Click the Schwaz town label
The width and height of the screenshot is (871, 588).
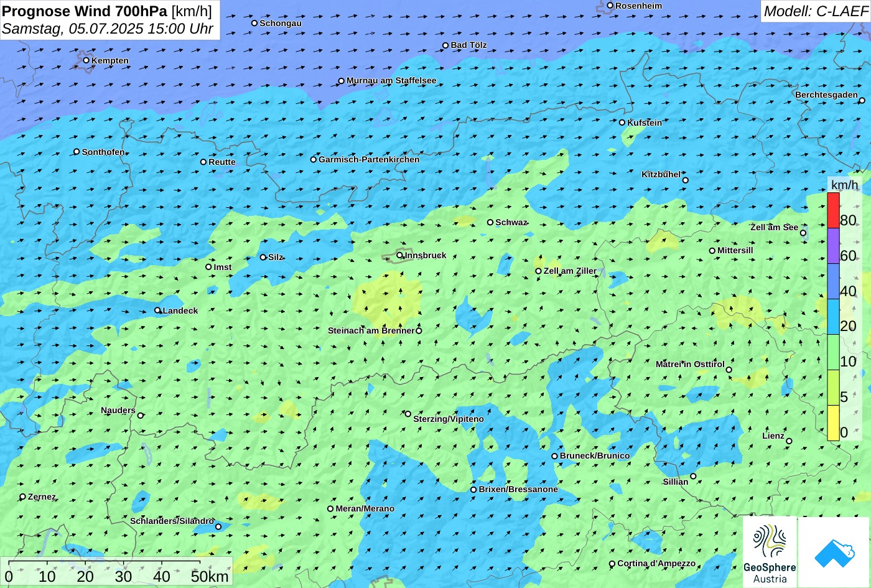coord(511,222)
